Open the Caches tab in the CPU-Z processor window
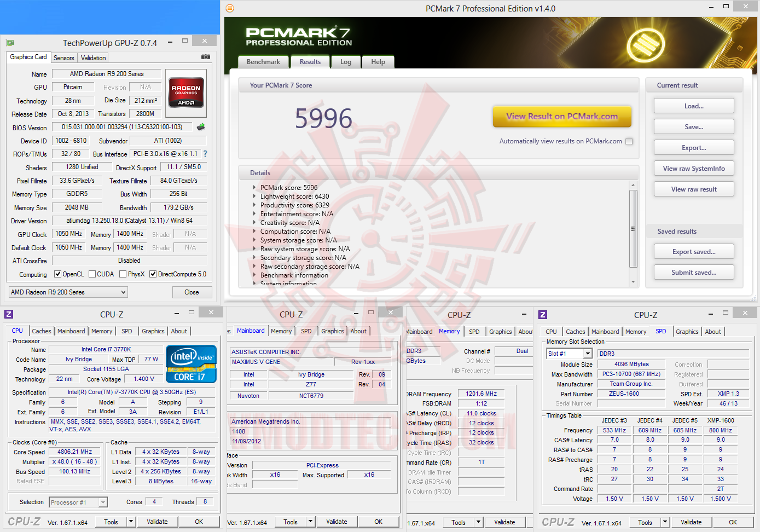The width and height of the screenshot is (760, 532). pyautogui.click(x=41, y=331)
